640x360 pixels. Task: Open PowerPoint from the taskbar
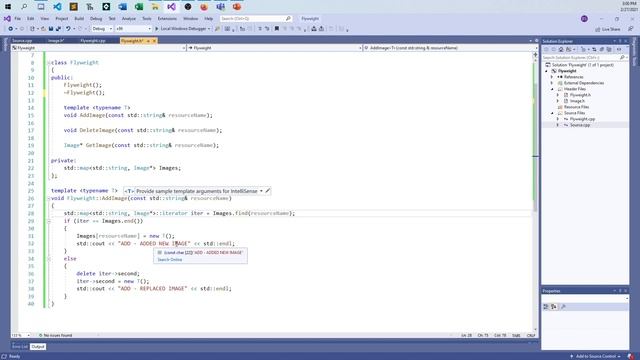[237, 7]
